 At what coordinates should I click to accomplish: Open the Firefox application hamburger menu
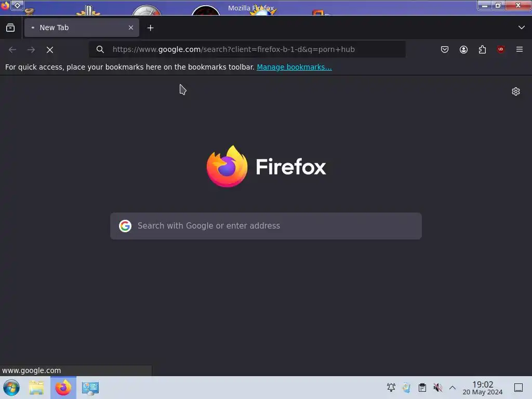coord(519,49)
